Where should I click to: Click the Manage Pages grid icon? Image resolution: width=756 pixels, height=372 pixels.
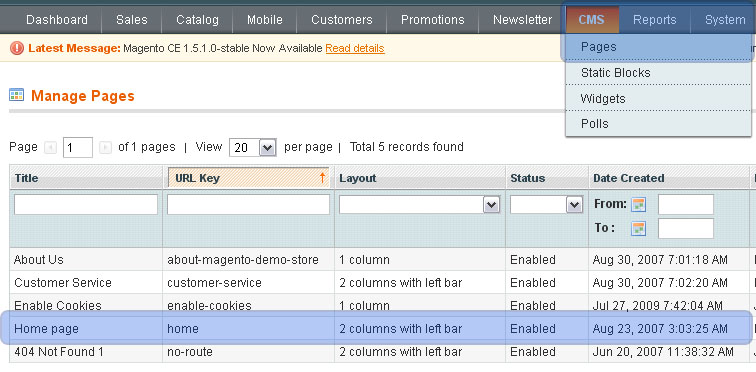[x=16, y=95]
